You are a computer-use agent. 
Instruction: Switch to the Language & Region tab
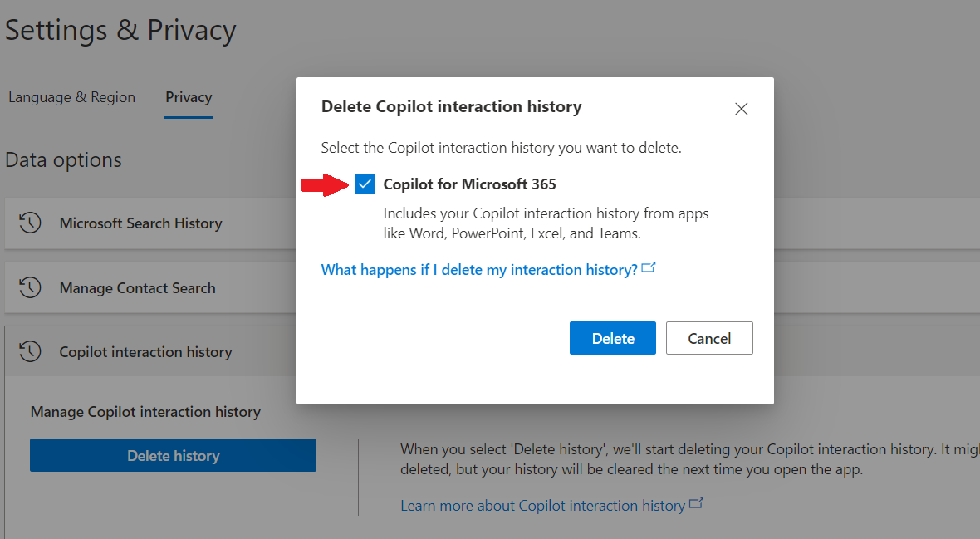[72, 97]
